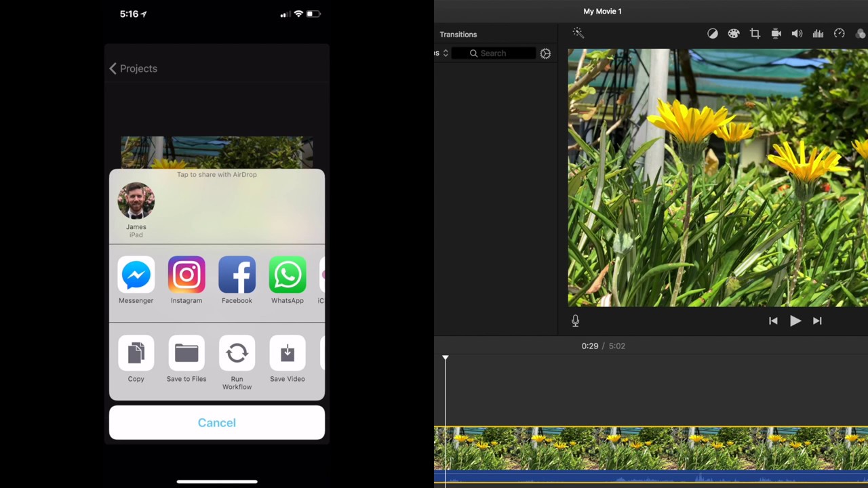
Task: Open the color correction palette
Action: click(x=734, y=33)
